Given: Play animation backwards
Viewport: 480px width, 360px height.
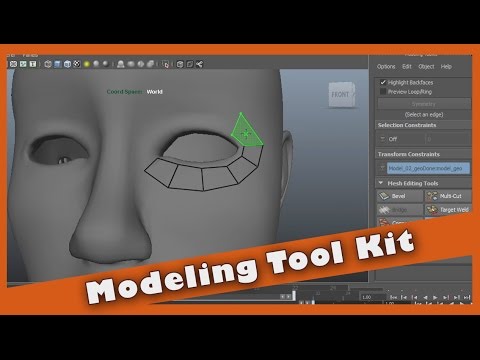Looking at the screenshot, I should point(425,297).
